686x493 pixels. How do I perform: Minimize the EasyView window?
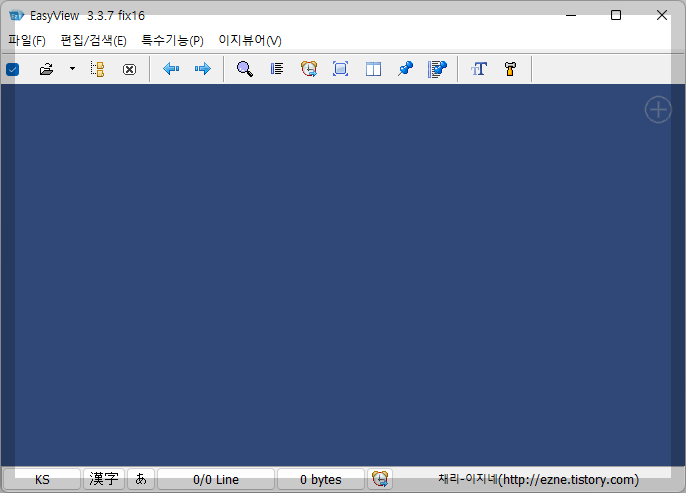(571, 15)
